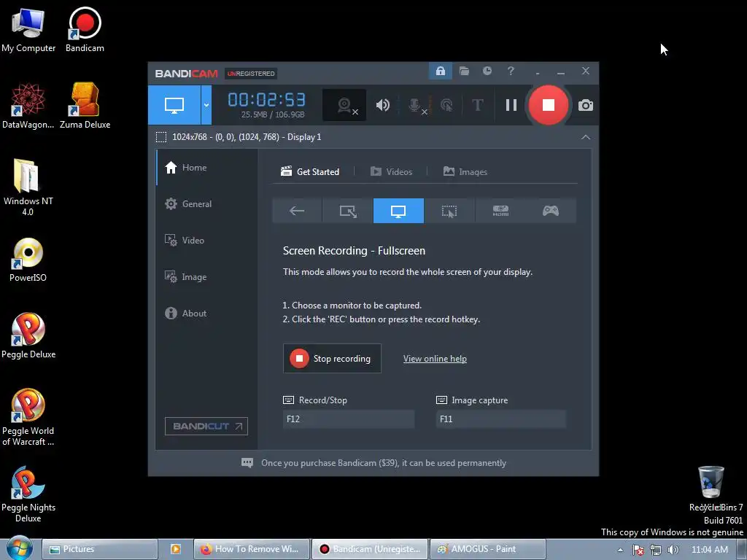
Task: Select the DataWagon desktop shortcut
Action: point(28,106)
